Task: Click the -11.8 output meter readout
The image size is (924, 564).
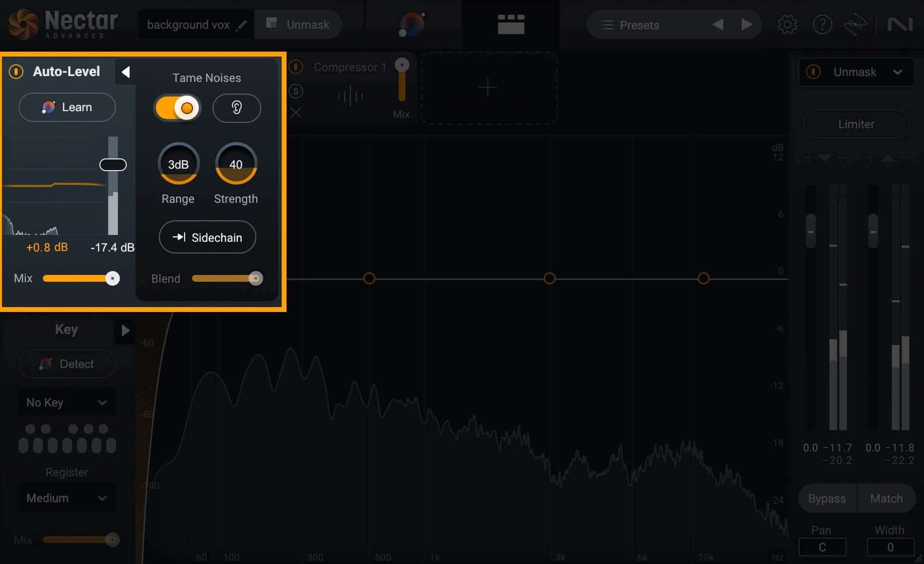Action: [x=900, y=447]
